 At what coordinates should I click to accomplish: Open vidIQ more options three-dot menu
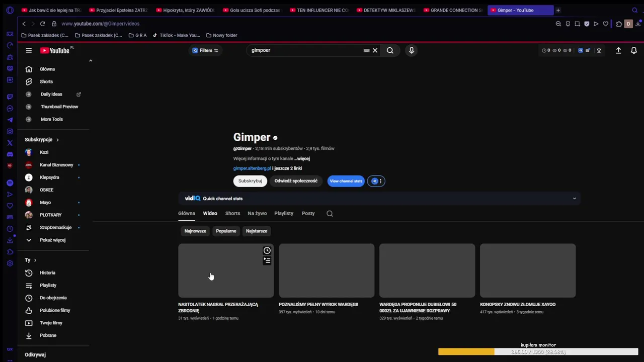pos(380,181)
